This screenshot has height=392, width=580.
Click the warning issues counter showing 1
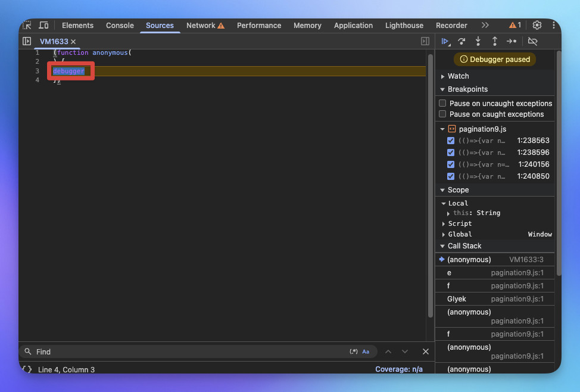click(515, 25)
